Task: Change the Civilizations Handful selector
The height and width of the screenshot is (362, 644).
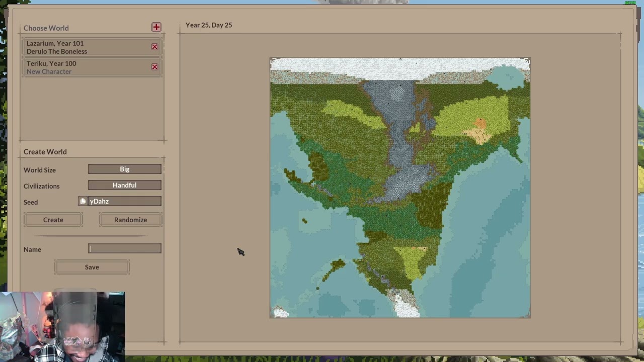Action: (x=125, y=186)
